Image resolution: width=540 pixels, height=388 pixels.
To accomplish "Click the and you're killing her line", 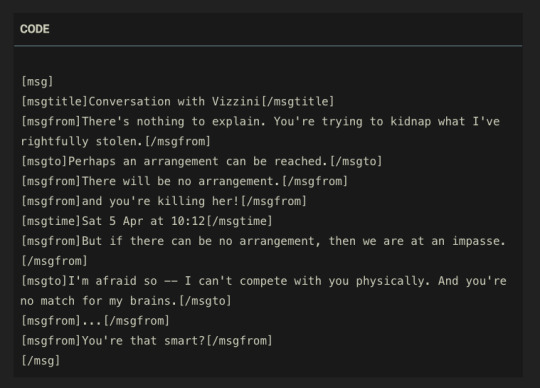I will [164, 201].
